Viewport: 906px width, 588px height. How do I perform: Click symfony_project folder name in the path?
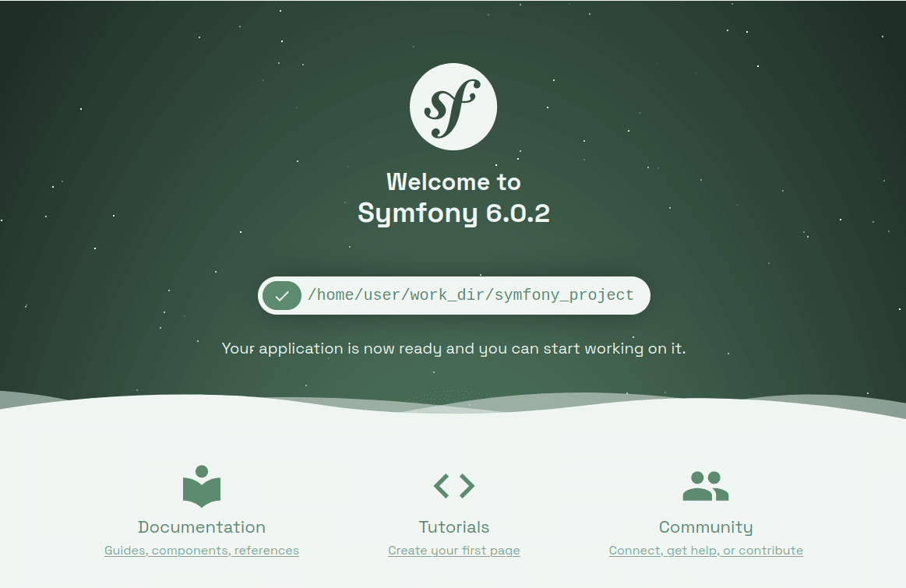click(565, 296)
